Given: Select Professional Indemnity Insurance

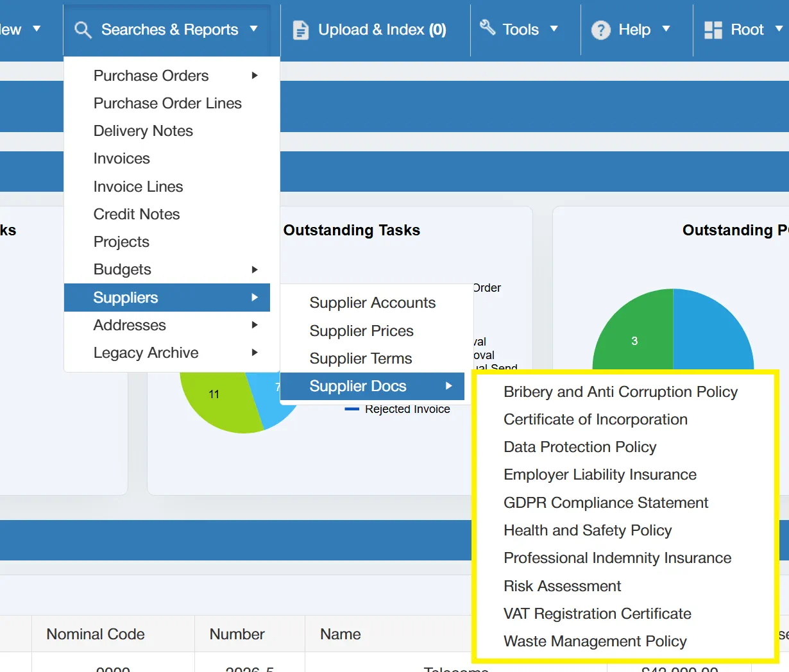Looking at the screenshot, I should point(617,558).
